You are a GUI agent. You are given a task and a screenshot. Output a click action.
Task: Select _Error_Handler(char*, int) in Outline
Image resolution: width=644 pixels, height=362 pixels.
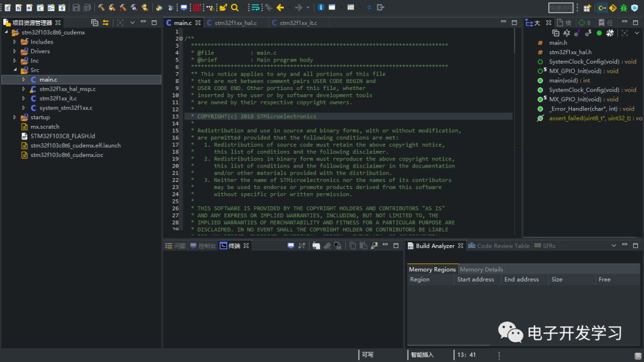[592, 109]
